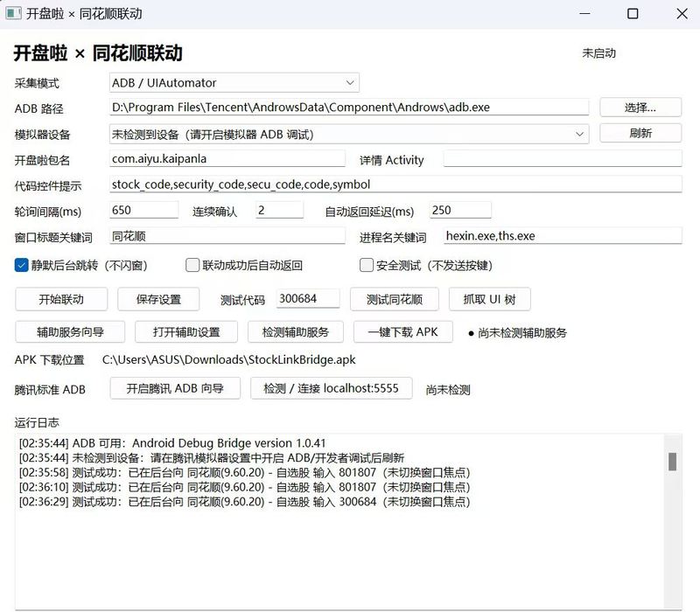Viewport: 700px width, 612px height.
Task: Maximize the 开盘啦 × 同花顺联动 window
Action: tap(633, 13)
